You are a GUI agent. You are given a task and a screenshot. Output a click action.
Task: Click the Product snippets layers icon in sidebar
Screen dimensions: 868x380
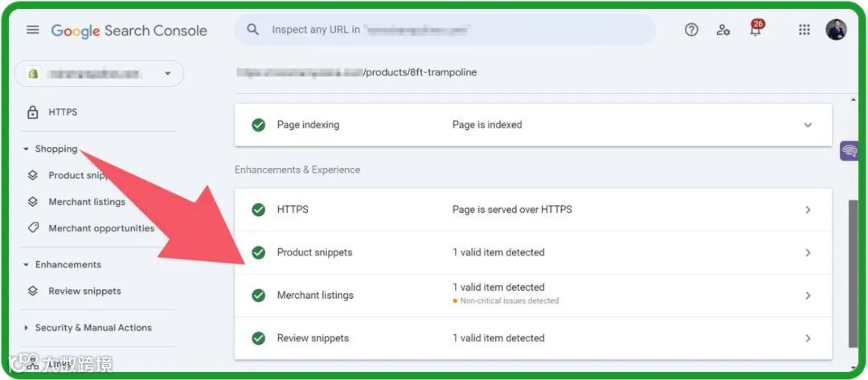click(33, 175)
